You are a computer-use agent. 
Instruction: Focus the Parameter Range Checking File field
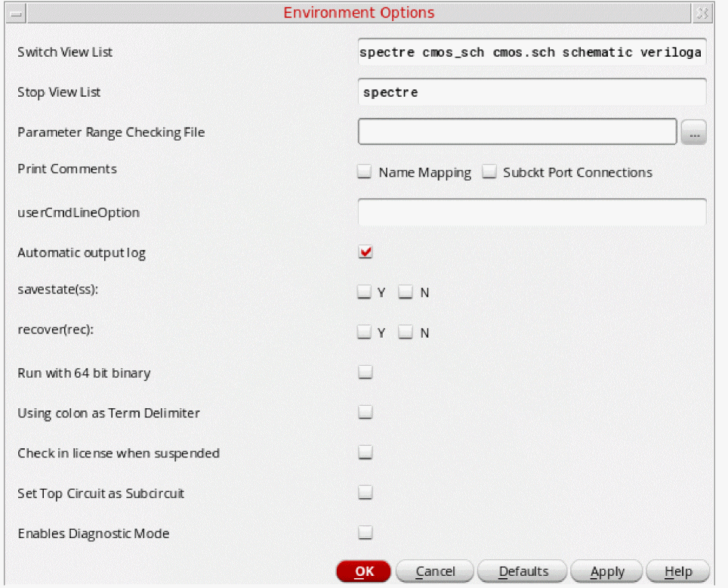[517, 132]
